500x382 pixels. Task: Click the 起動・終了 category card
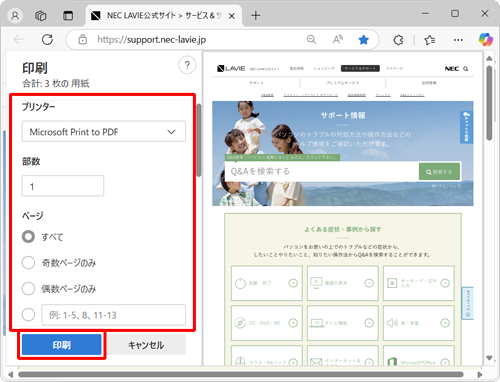point(267,283)
